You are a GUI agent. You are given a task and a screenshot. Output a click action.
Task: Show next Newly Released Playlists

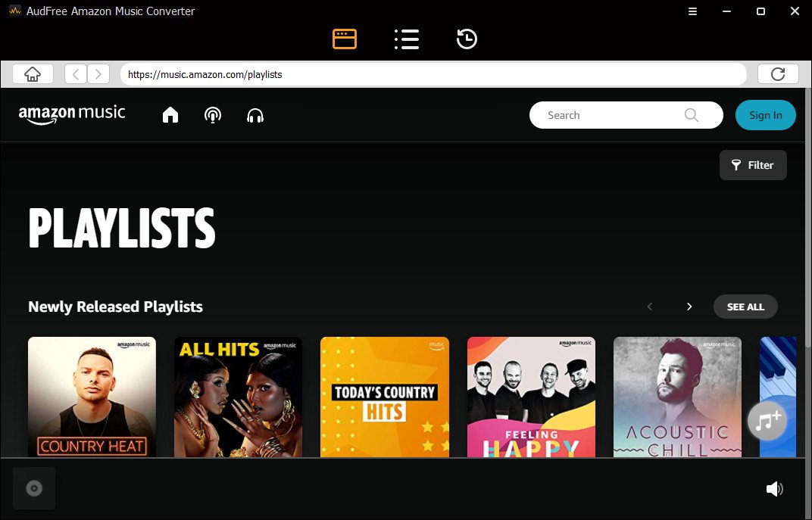(x=689, y=307)
